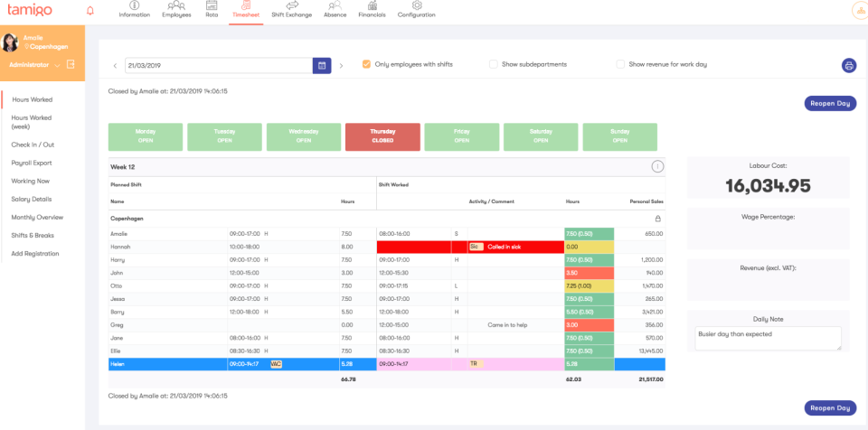Click the Daily Note text field
Viewport: 868px width, 430px height.
(x=768, y=338)
